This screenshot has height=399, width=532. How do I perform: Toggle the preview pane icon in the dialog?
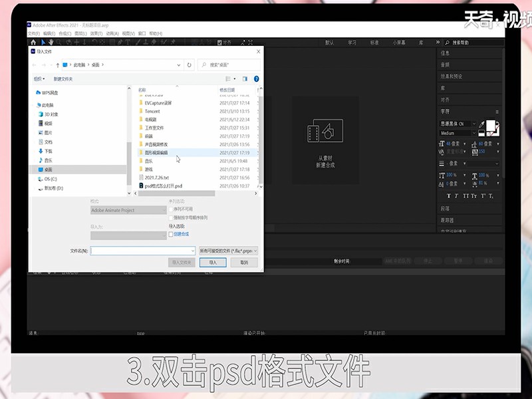pyautogui.click(x=245, y=78)
